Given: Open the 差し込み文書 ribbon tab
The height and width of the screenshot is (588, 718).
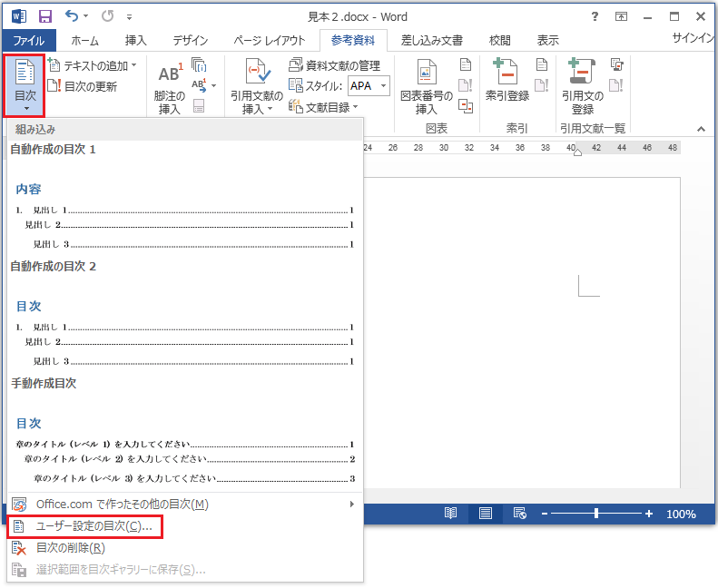Looking at the screenshot, I should pyautogui.click(x=431, y=41).
